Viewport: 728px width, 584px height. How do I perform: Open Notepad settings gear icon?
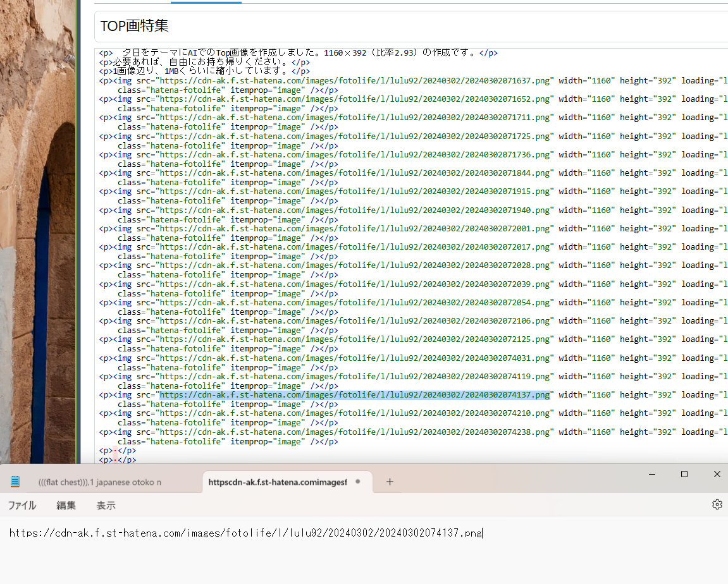coord(717,504)
